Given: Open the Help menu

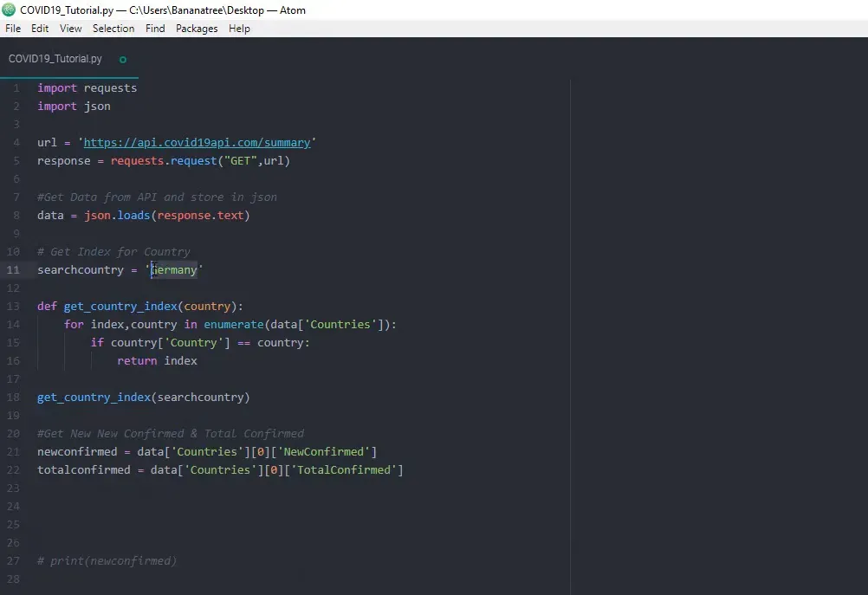Looking at the screenshot, I should click(x=239, y=29).
